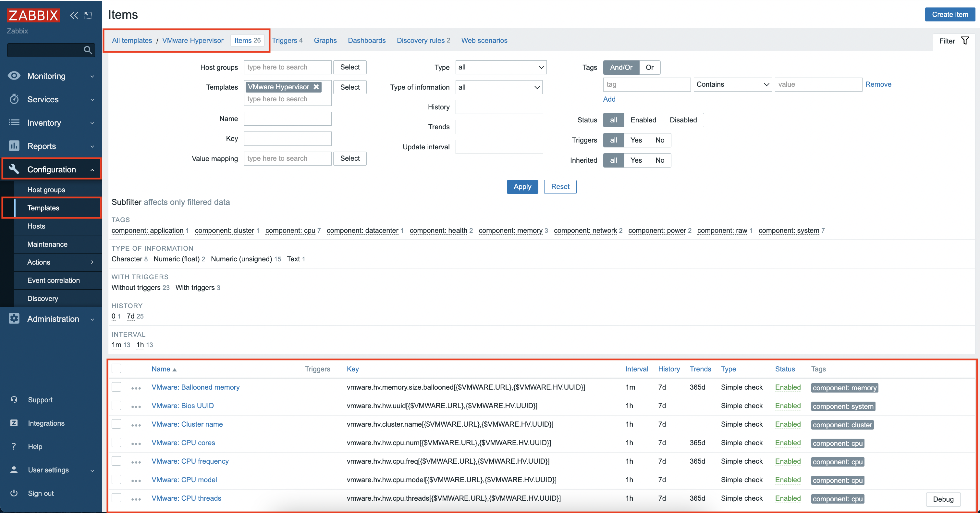Screen dimensions: 980x513
Task: Open the Contains tag operator dropdown
Action: point(732,84)
